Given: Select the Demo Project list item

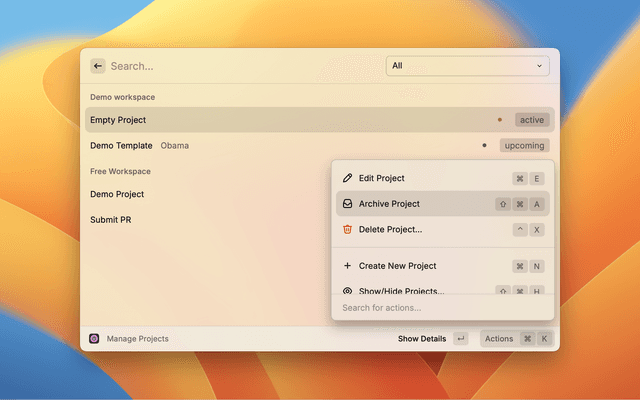Looking at the screenshot, I should tap(117, 194).
